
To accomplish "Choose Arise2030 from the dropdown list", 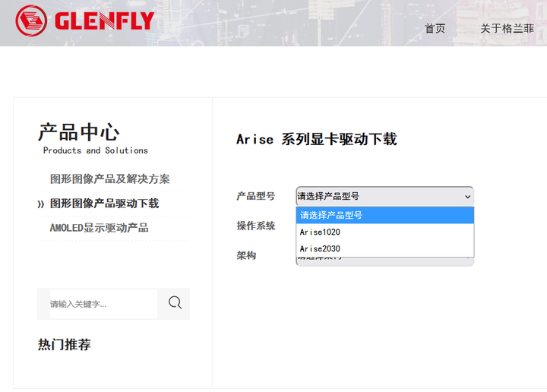I will tap(384, 248).
